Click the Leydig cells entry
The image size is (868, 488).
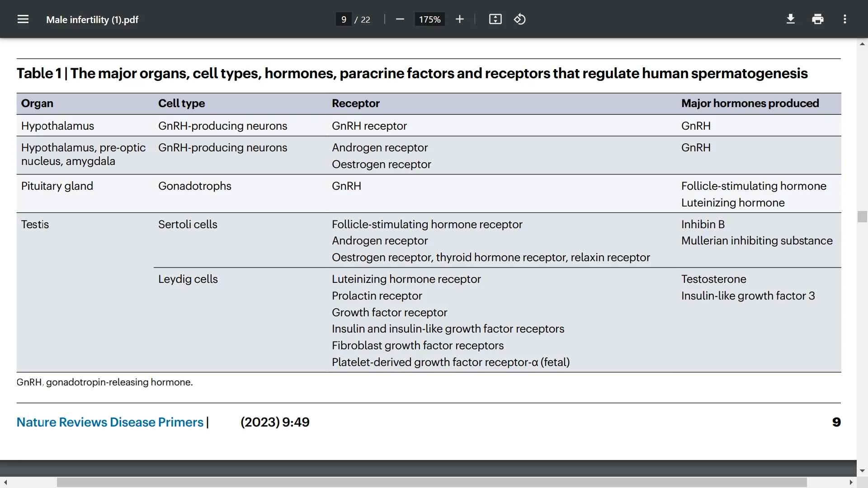pos(188,279)
